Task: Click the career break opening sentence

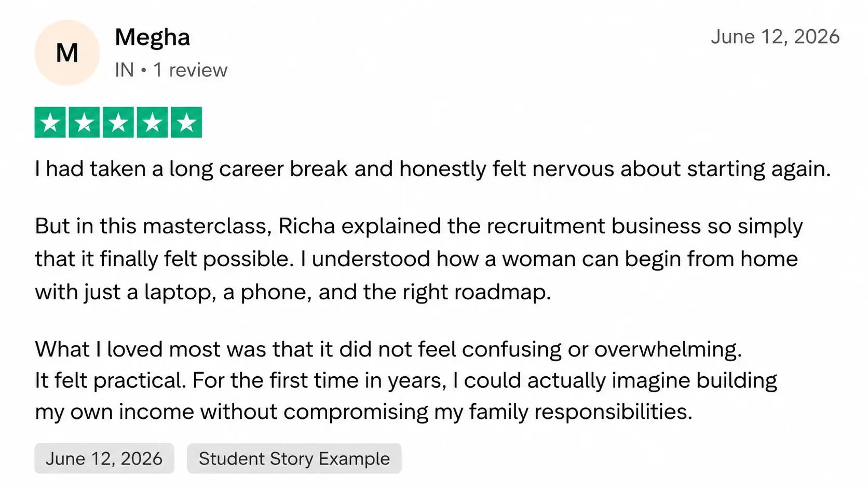Action: click(433, 169)
